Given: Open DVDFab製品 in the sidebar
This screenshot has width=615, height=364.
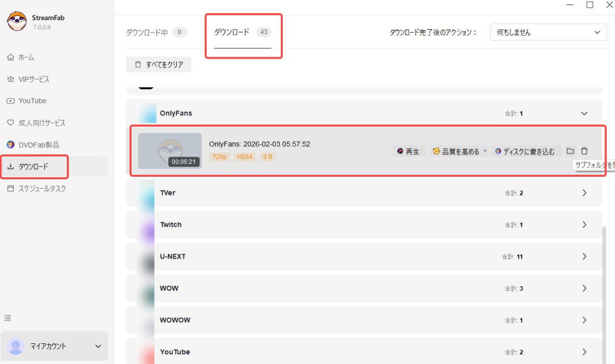Looking at the screenshot, I should pyautogui.click(x=39, y=145).
